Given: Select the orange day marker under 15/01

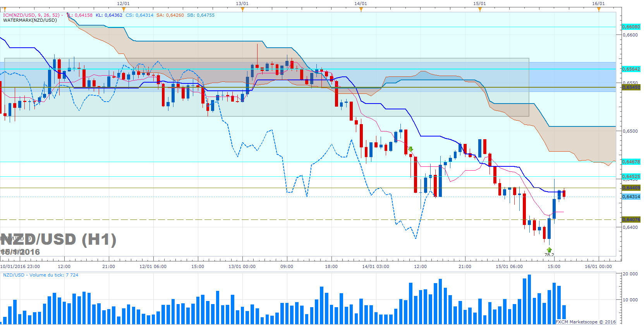Looking at the screenshot, I should 480,9.
